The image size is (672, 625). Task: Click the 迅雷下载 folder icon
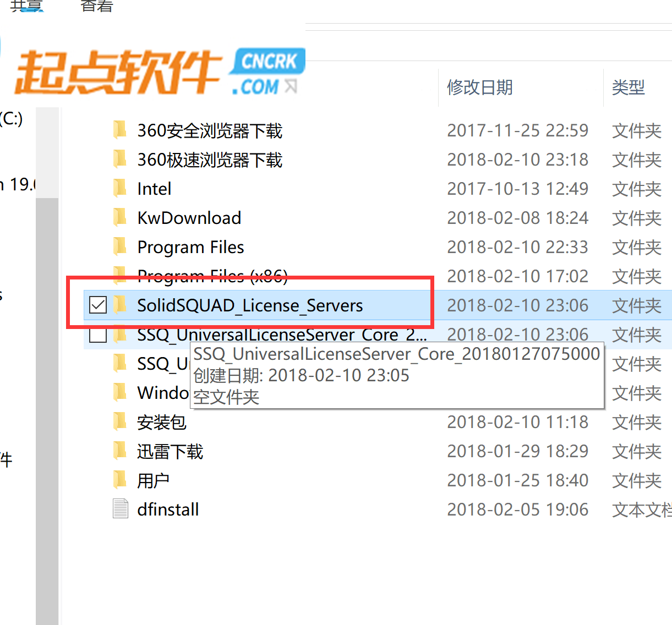120,451
